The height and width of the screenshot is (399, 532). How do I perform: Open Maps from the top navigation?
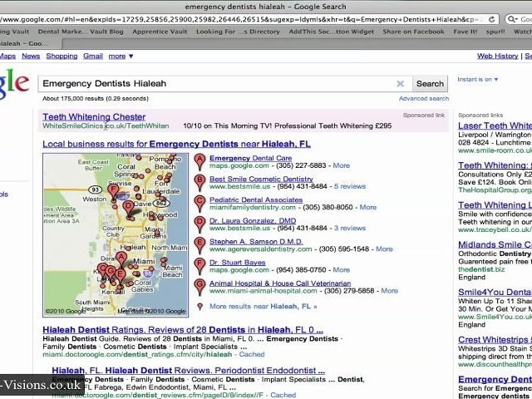point(7,56)
